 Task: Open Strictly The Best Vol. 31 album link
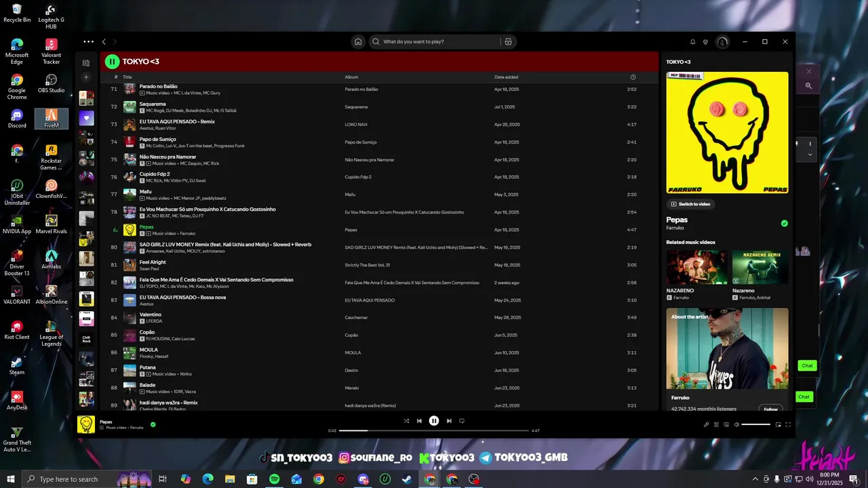[x=367, y=265]
